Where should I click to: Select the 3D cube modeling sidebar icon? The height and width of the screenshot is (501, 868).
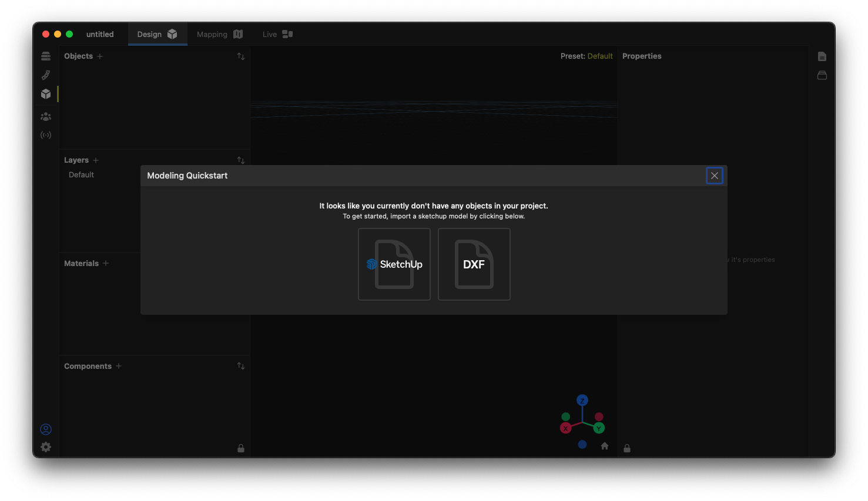pos(46,94)
